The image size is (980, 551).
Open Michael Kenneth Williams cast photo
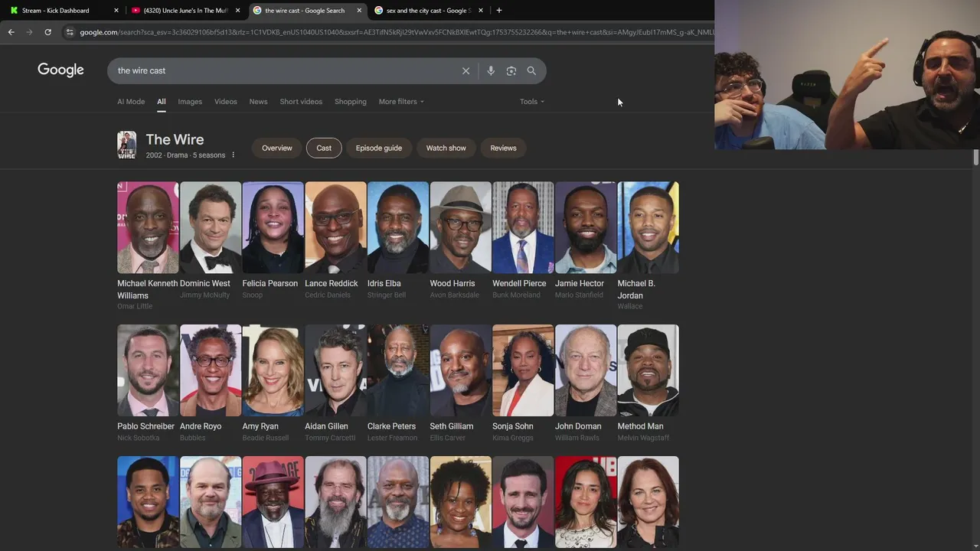[148, 227]
